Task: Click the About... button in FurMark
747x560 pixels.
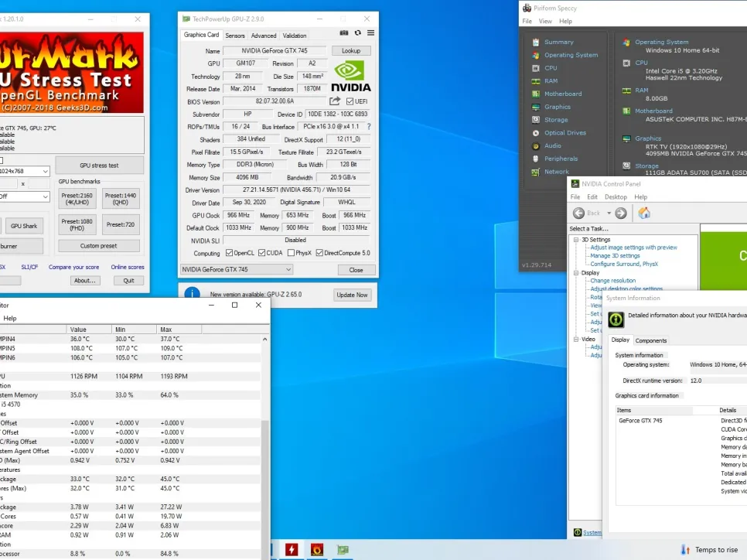Action: pos(85,280)
